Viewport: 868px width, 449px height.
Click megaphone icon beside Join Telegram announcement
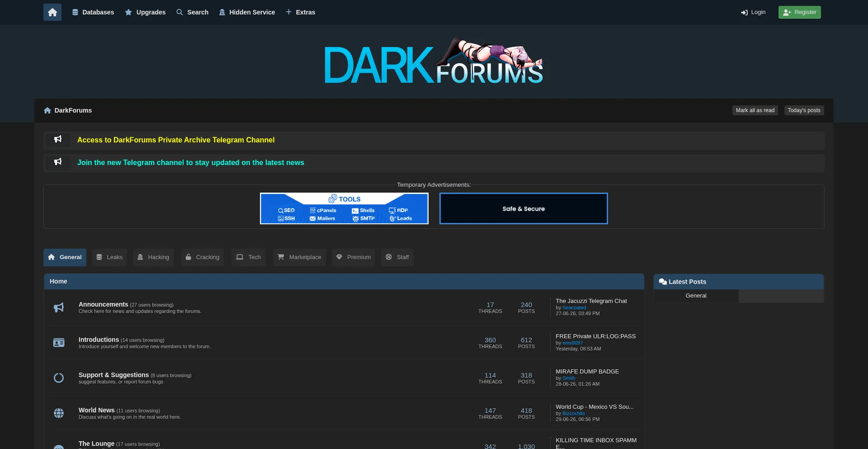pyautogui.click(x=58, y=162)
